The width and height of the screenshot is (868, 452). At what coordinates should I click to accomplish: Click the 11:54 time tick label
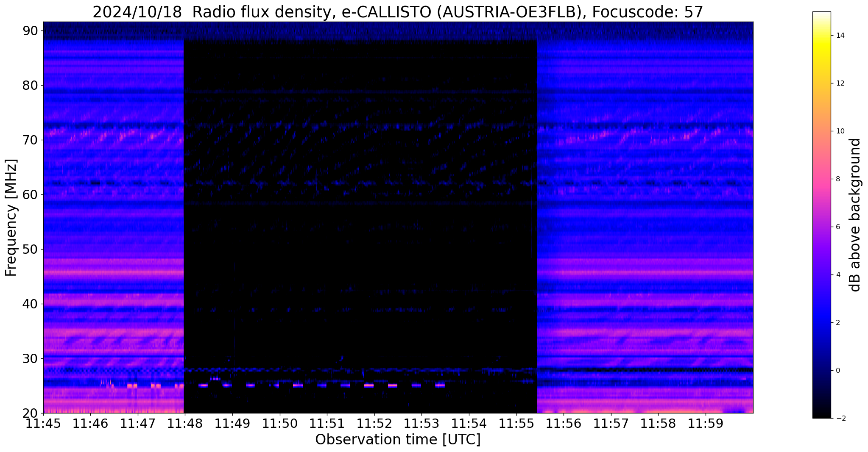point(469,424)
